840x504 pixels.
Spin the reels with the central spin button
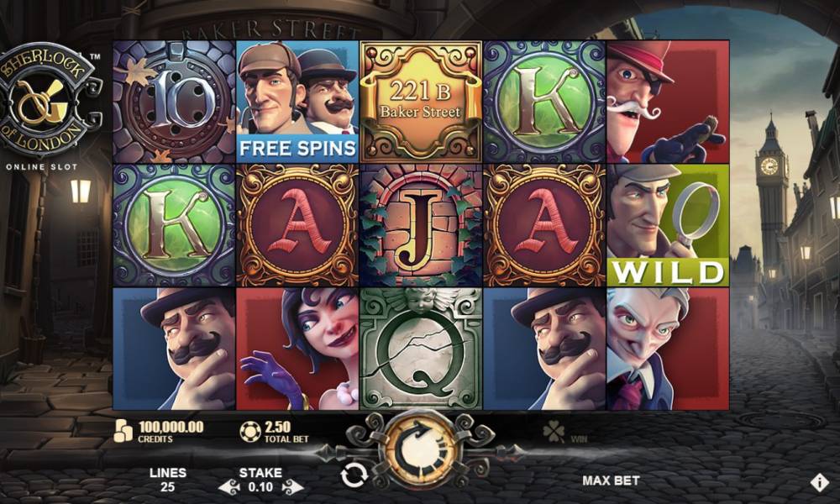coord(421,450)
